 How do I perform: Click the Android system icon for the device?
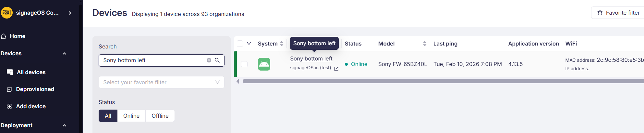point(264,64)
